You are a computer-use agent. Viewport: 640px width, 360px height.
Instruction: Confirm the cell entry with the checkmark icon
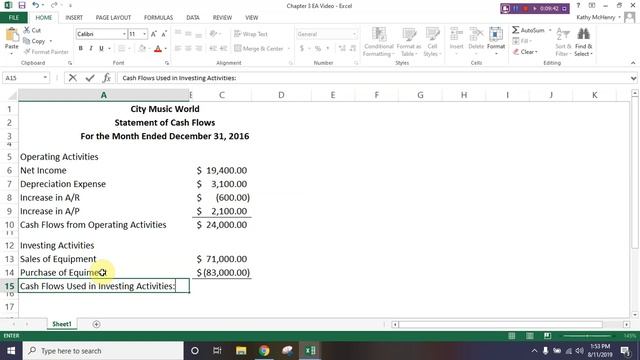[x=90, y=78]
